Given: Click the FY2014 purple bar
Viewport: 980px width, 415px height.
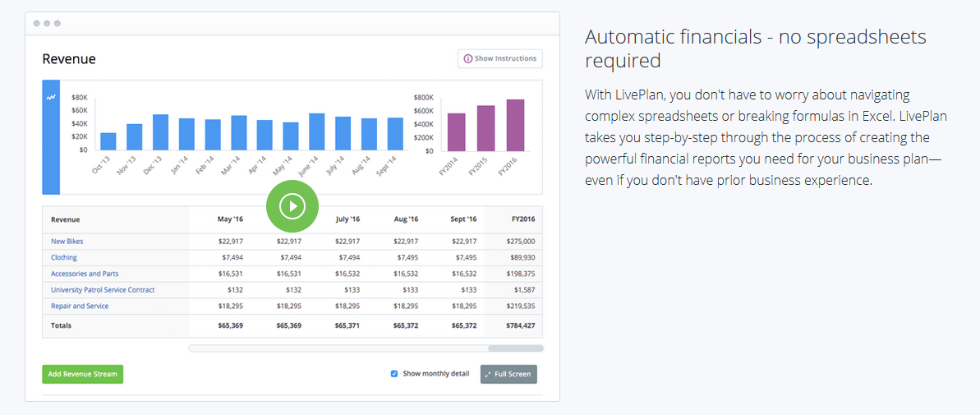Looking at the screenshot, I should [456, 132].
